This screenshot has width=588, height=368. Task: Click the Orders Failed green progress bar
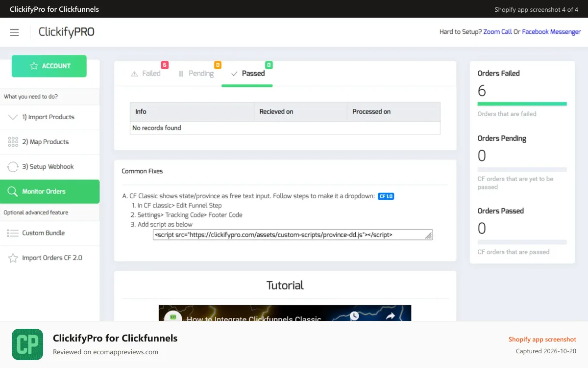point(522,104)
